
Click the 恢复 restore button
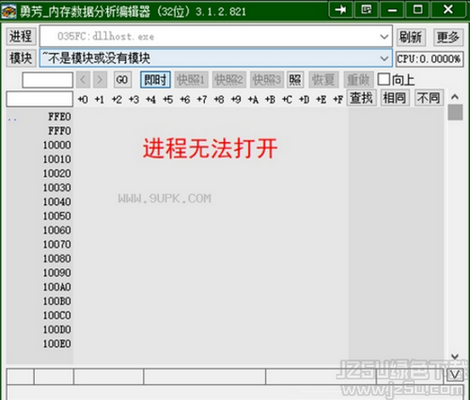(x=323, y=80)
